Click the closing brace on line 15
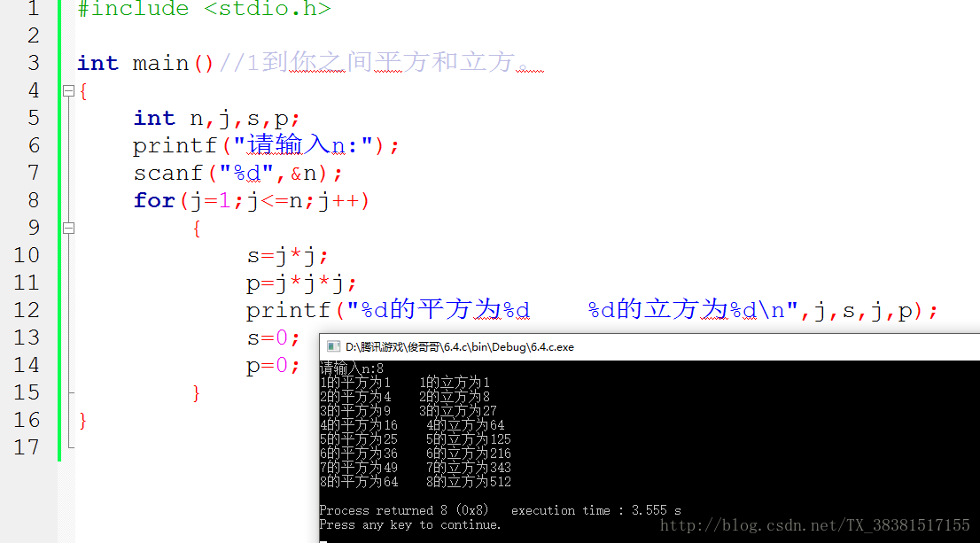980x543 pixels. point(196,393)
